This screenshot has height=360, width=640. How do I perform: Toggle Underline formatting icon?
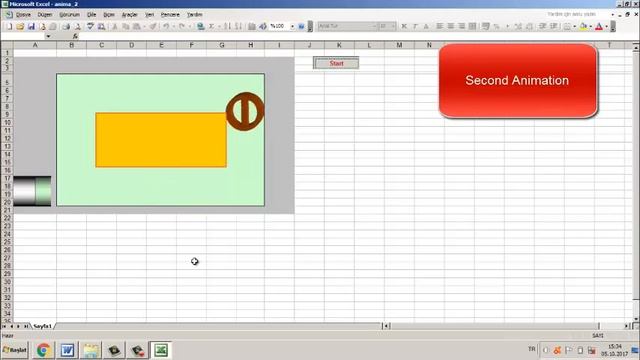(426, 27)
